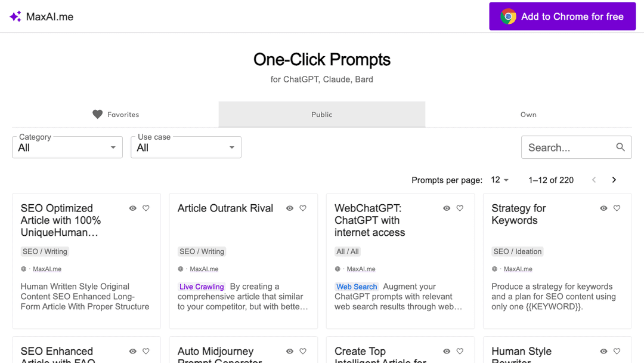Open the Category filter dropdown
644x363 pixels.
pyautogui.click(x=67, y=147)
